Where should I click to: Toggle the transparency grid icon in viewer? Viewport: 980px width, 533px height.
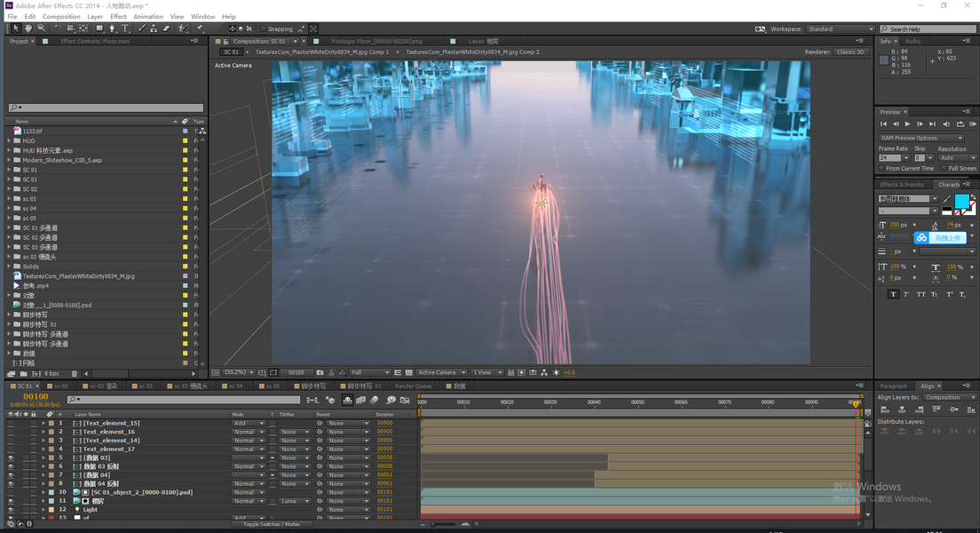click(x=408, y=373)
